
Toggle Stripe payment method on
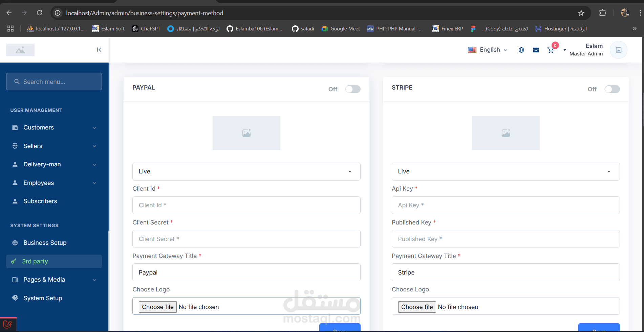(612, 89)
